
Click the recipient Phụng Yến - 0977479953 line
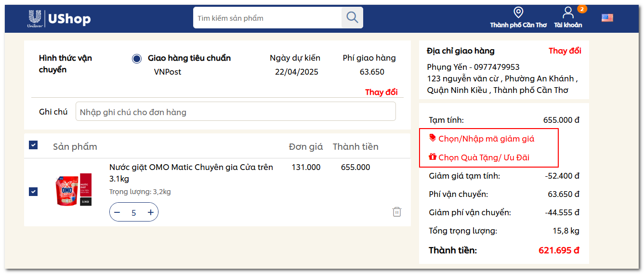(x=473, y=67)
